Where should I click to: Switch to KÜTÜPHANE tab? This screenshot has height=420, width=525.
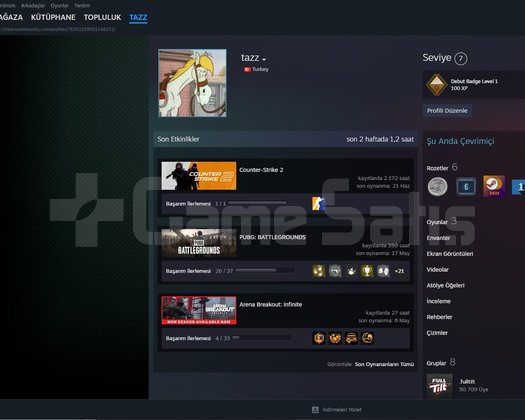(x=53, y=17)
